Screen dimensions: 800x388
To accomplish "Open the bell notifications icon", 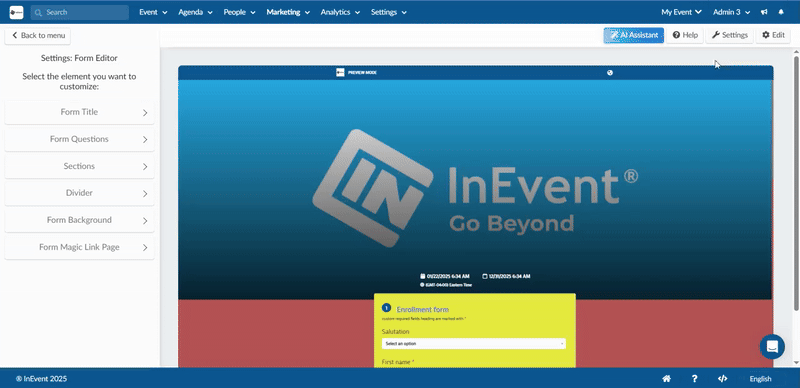I will [781, 12].
